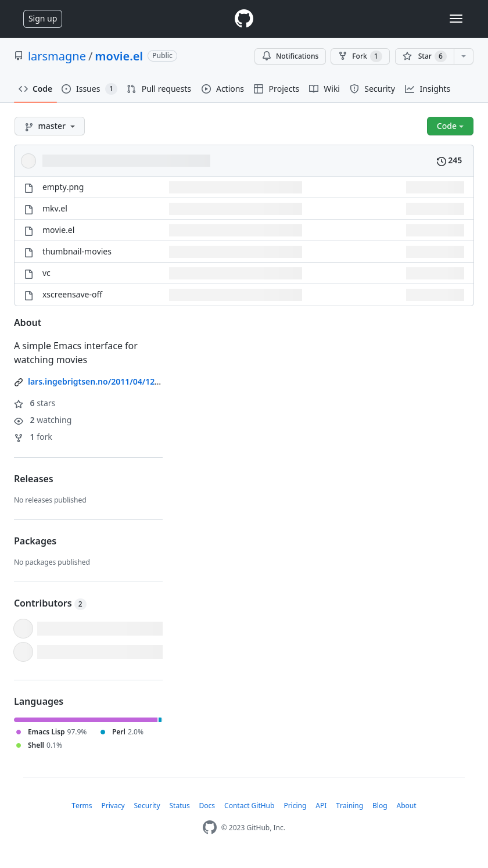Click the GitHub logo in header
Image resolution: width=488 pixels, height=868 pixels.
coord(244,19)
